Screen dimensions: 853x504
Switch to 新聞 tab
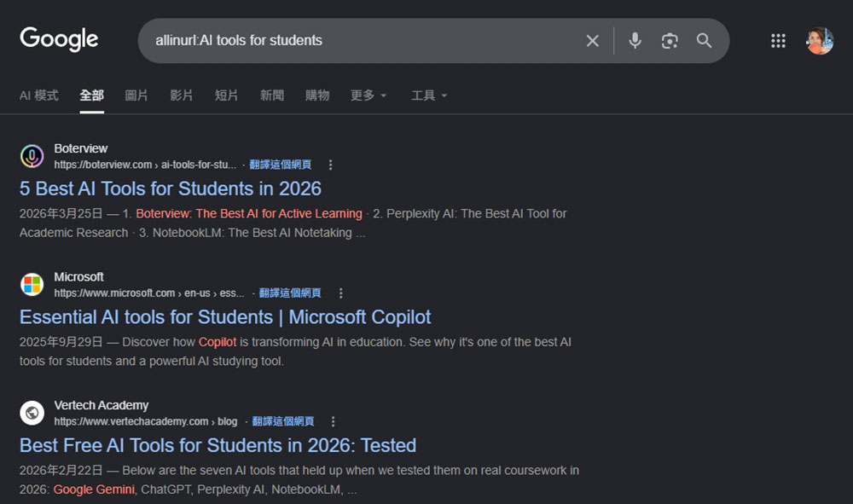point(272,96)
